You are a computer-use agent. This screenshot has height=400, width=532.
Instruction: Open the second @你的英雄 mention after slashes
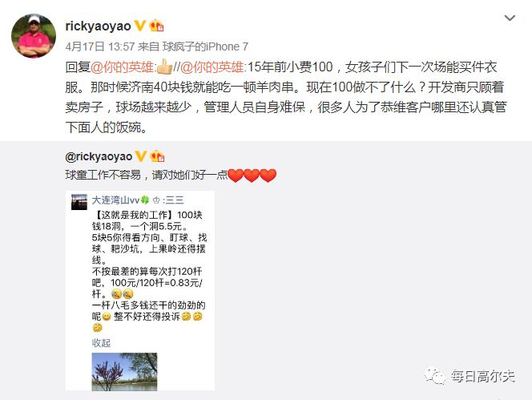point(212,67)
